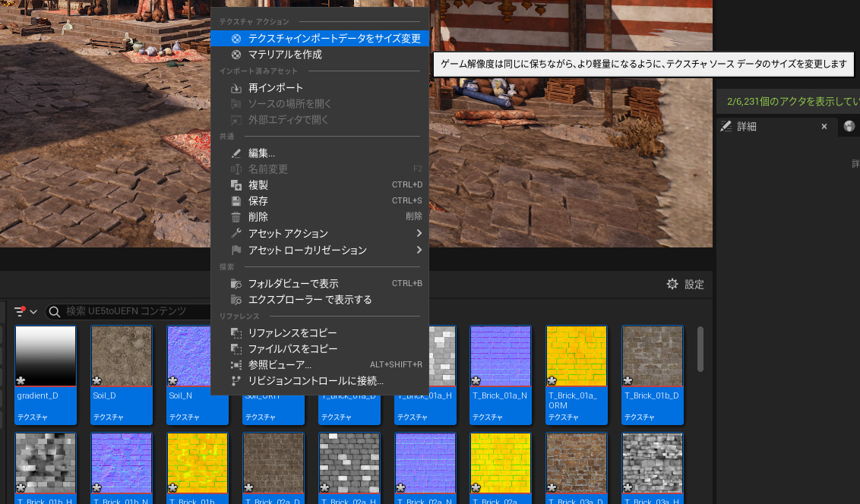Click the pencil icon on the 詳細 tab
The image size is (860, 504).
coord(727,126)
